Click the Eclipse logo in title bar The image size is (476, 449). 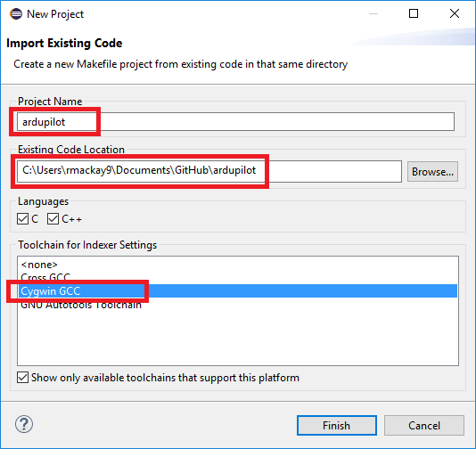(x=16, y=14)
